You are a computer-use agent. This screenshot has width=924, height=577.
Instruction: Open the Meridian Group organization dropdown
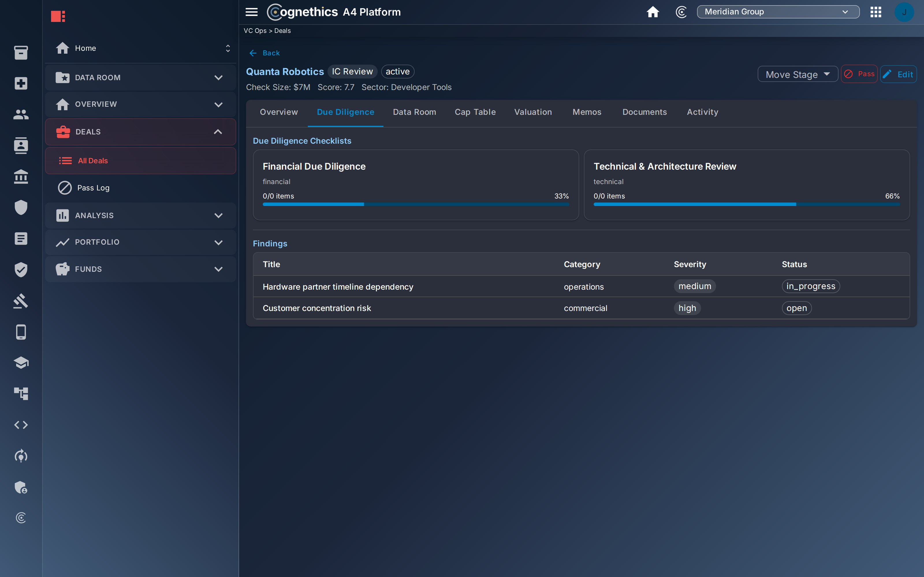coord(778,12)
